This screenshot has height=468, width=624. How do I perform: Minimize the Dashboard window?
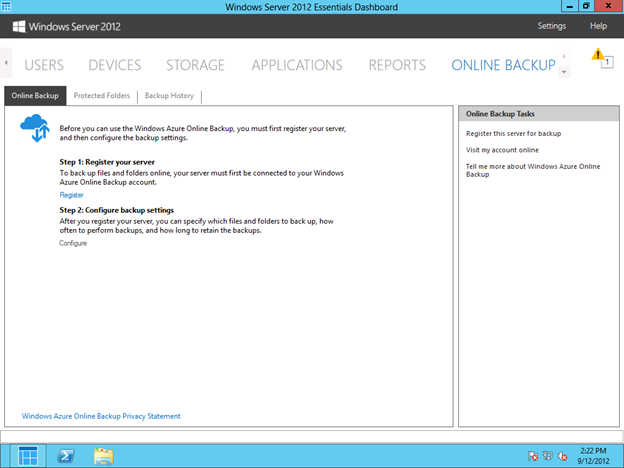(570, 6)
